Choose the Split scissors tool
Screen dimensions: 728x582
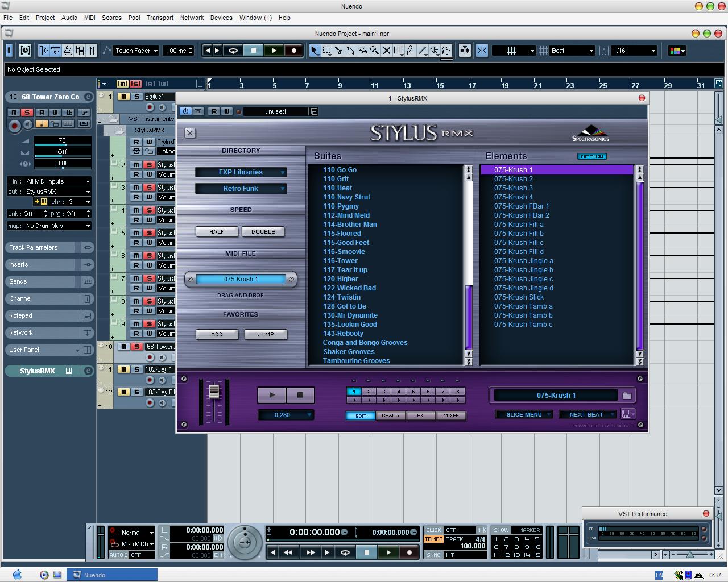pos(338,51)
